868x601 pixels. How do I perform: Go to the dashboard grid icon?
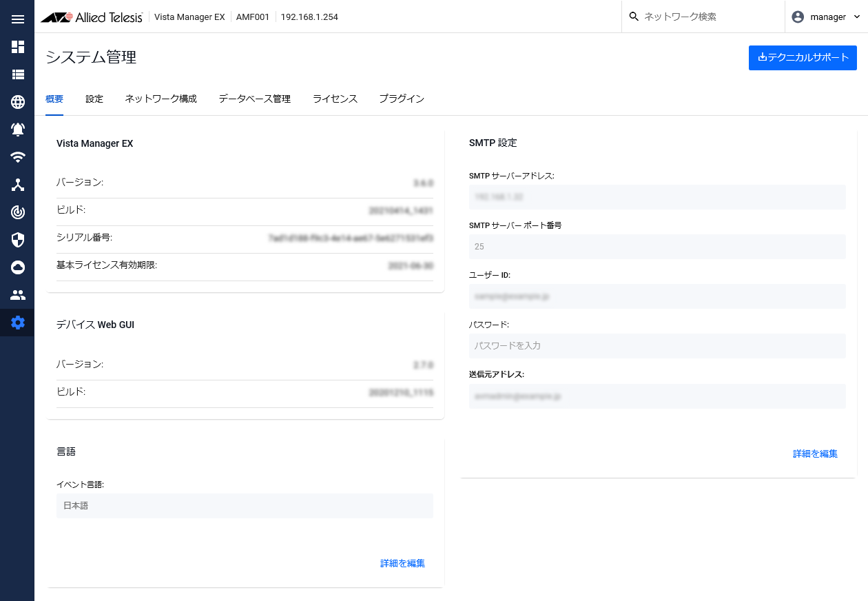pos(18,47)
